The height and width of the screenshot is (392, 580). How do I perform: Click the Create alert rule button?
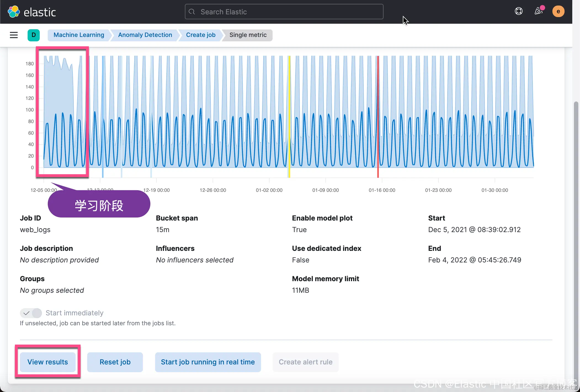[305, 362]
